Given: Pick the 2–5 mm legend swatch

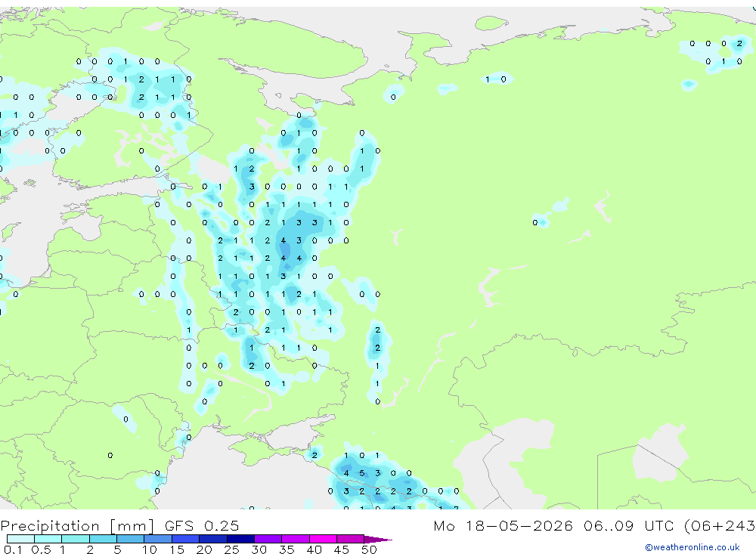Looking at the screenshot, I should (103, 539).
